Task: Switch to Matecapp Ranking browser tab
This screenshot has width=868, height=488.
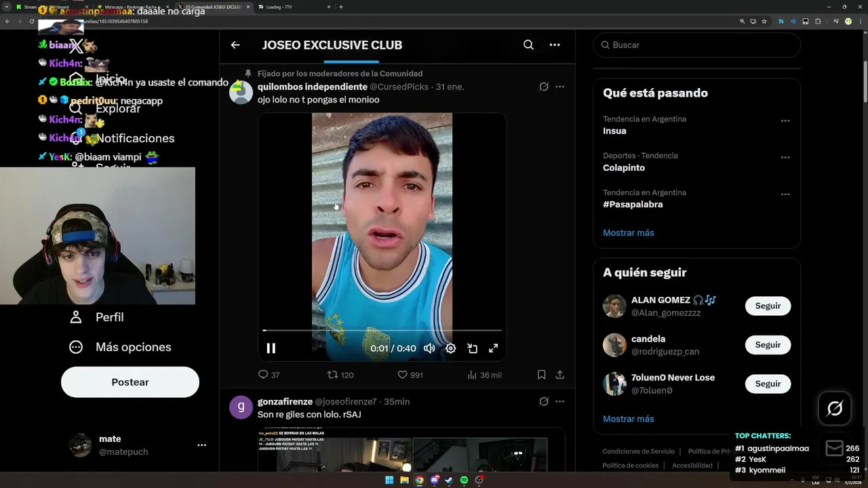Action: click(x=132, y=7)
